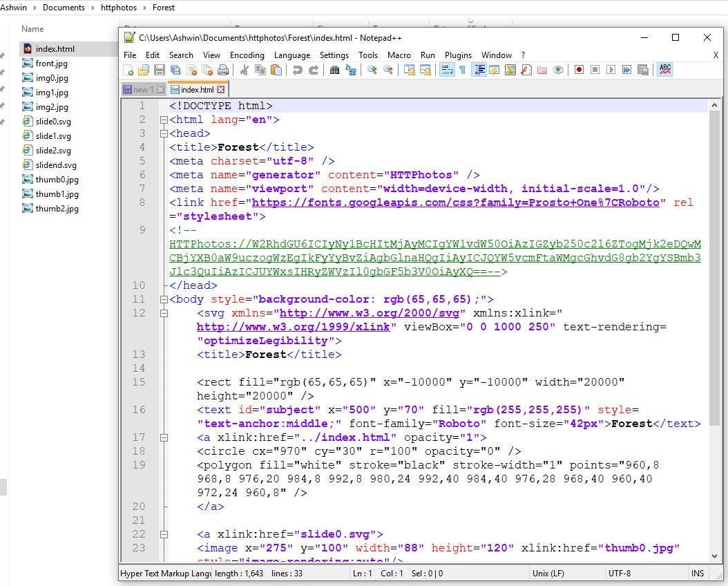Open Replace with the toolbar icon
The image size is (728, 586).
pos(351,70)
